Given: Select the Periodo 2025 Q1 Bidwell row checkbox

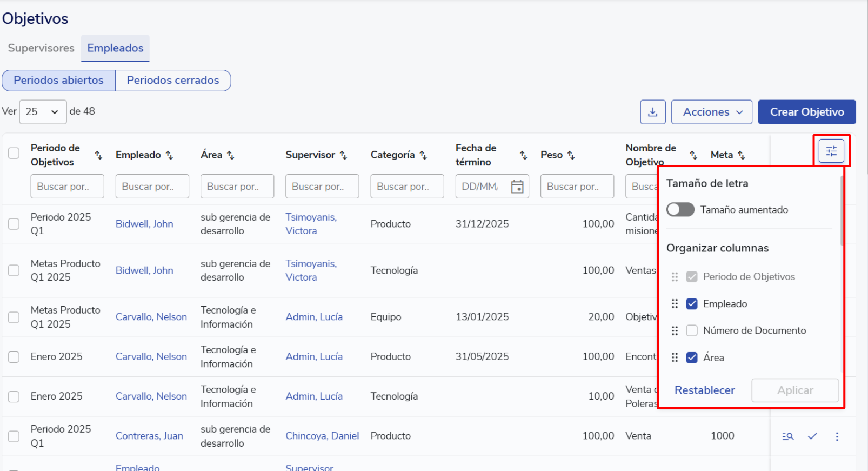Looking at the screenshot, I should click(14, 224).
